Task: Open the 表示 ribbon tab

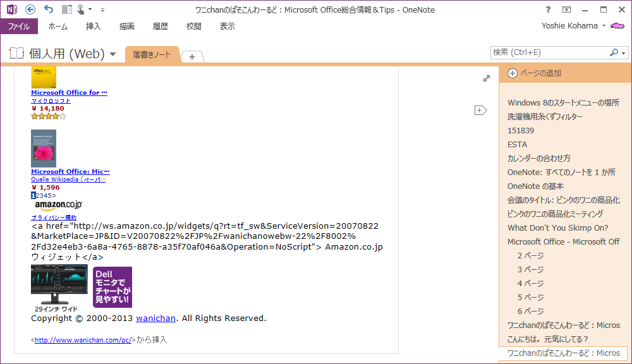Action: point(227,26)
